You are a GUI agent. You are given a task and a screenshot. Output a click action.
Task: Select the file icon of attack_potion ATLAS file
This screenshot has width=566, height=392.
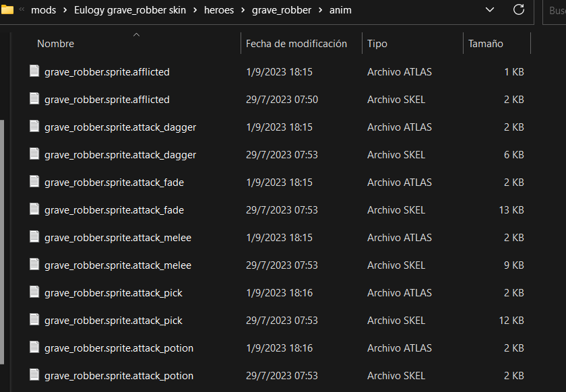[34, 348]
